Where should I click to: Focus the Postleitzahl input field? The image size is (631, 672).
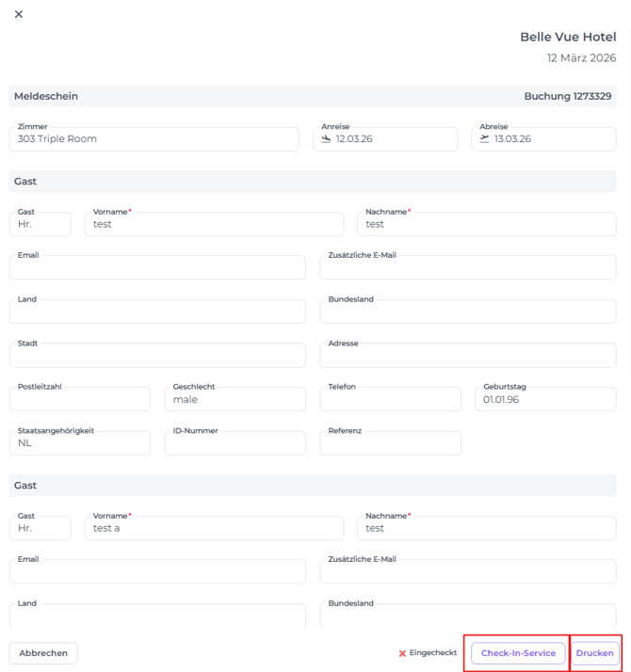click(x=80, y=400)
